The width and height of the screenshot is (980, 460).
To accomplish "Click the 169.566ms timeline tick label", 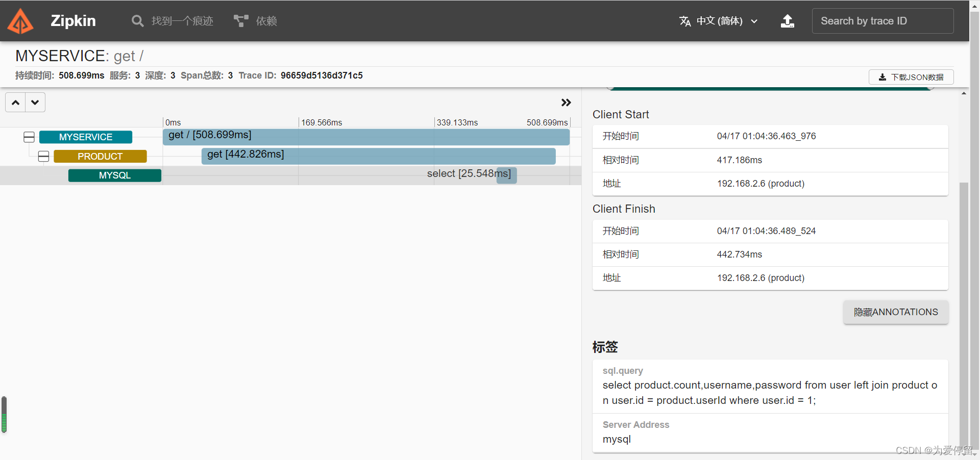I will coord(322,122).
